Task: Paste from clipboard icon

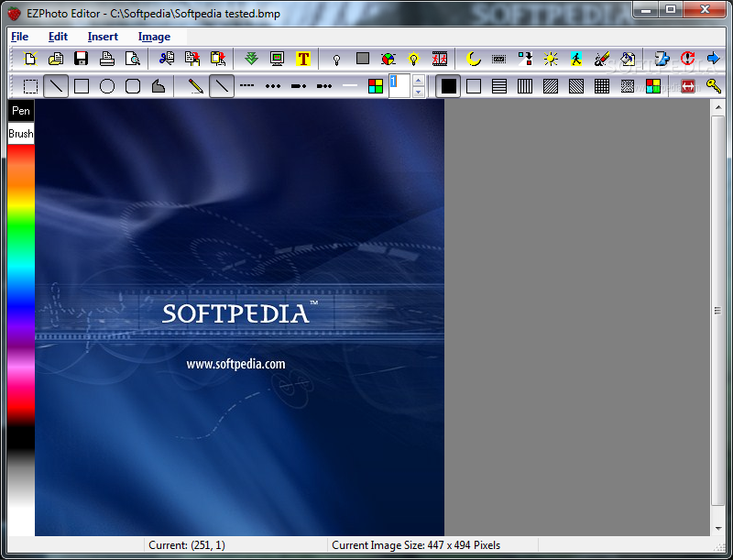Action: [x=218, y=59]
